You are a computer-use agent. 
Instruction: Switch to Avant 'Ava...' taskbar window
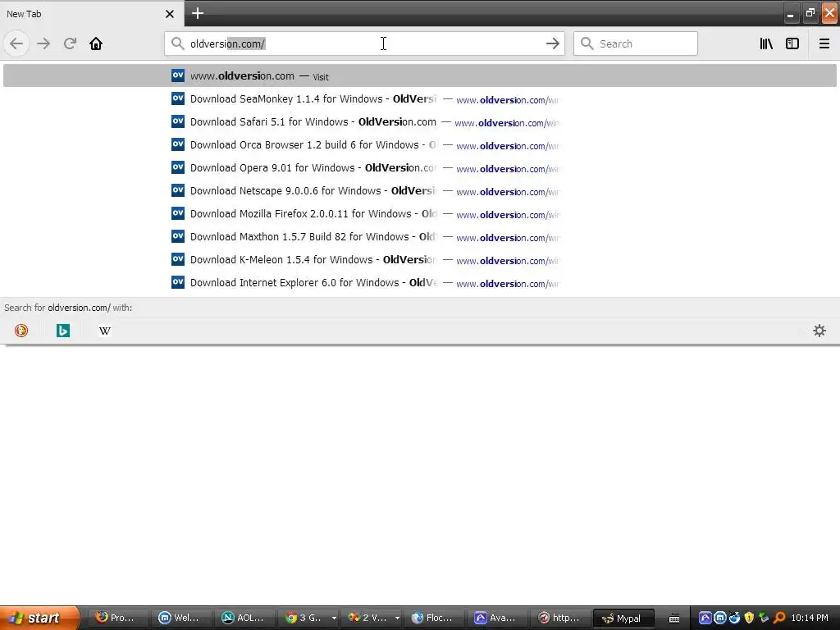point(495,618)
